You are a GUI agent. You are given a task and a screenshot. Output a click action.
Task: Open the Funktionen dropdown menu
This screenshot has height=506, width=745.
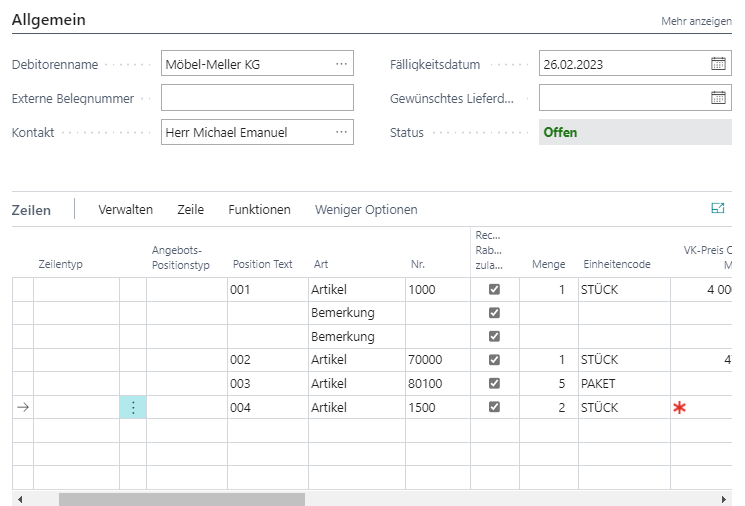click(x=259, y=209)
